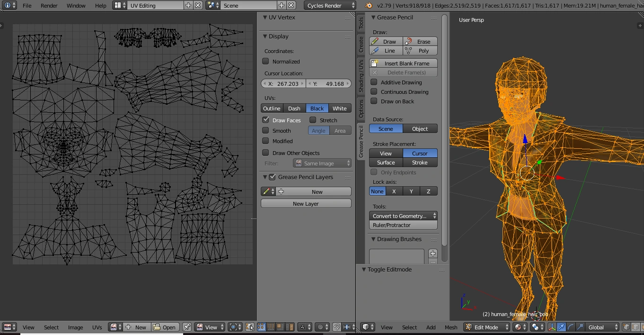This screenshot has width=644, height=335.
Task: Click the cursor X location value field
Action: (283, 84)
